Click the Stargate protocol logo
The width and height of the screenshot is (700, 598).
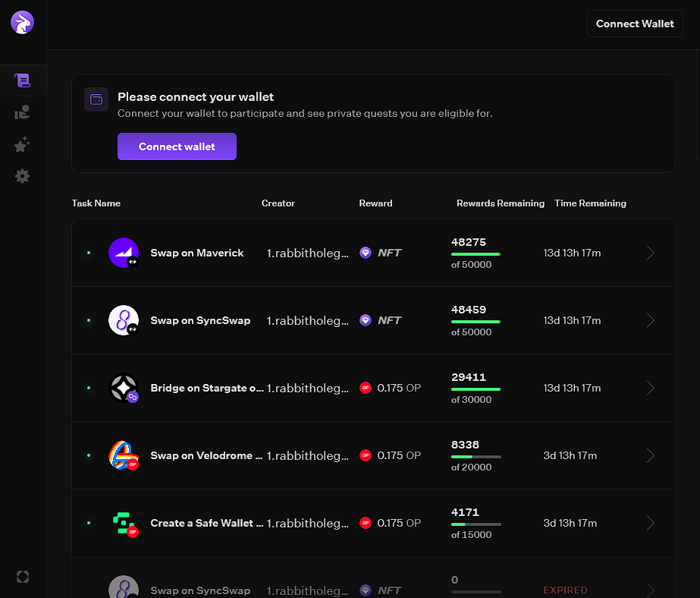click(123, 388)
